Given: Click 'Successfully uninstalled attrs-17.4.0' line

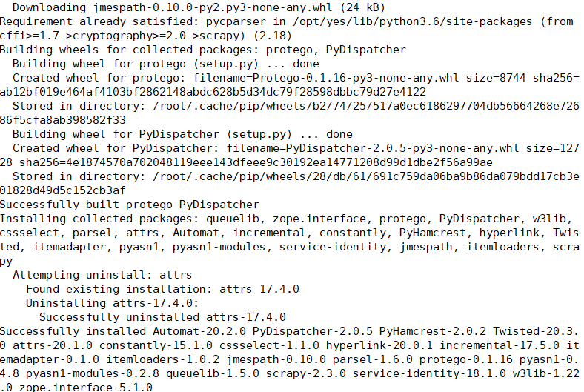Looking at the screenshot, I should point(162,318).
